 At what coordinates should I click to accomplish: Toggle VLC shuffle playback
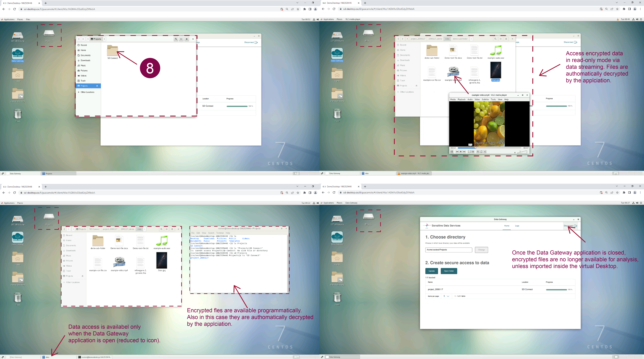(x=485, y=152)
